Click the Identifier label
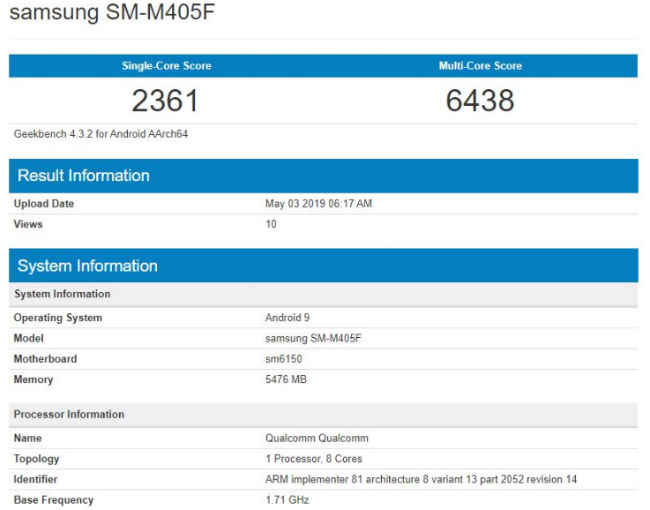The height and width of the screenshot is (510, 650). coord(36,480)
